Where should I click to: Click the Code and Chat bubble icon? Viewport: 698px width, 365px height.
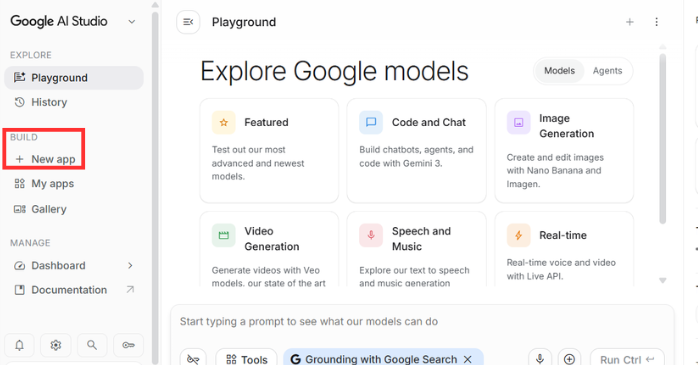[371, 122]
